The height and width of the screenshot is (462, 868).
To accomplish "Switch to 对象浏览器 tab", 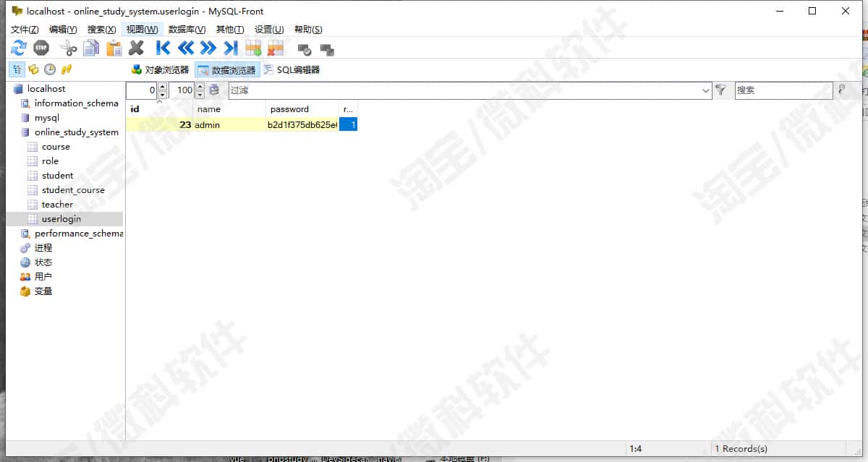I will tap(160, 70).
